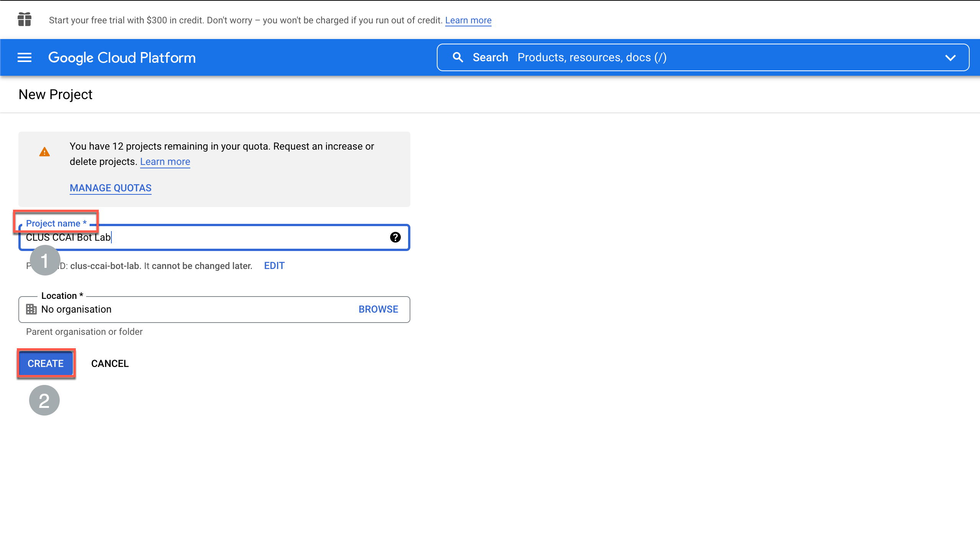This screenshot has height=551, width=980.
Task: Click the New Project heading text
Action: (x=56, y=95)
